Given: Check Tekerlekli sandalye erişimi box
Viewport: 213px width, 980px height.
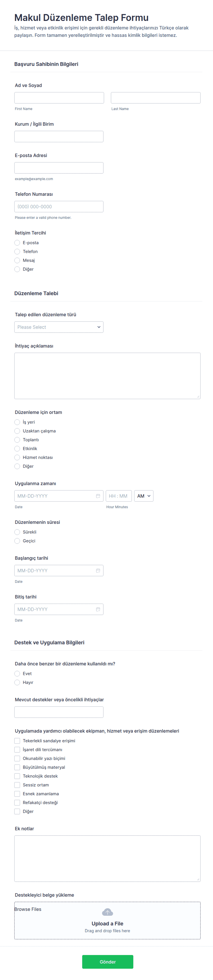Looking at the screenshot, I should pyautogui.click(x=17, y=741).
